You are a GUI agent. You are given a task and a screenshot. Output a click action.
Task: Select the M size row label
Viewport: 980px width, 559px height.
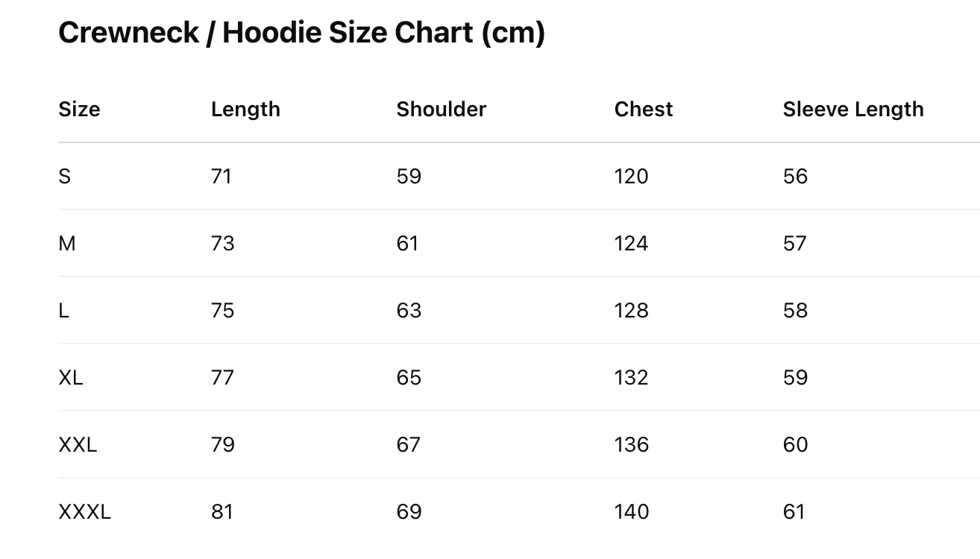pyautogui.click(x=67, y=244)
